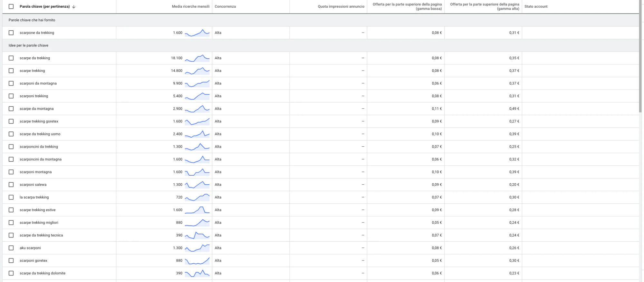Sort by Offerta gamma alta column header
The height and width of the screenshot is (282, 644).
[x=485, y=6]
